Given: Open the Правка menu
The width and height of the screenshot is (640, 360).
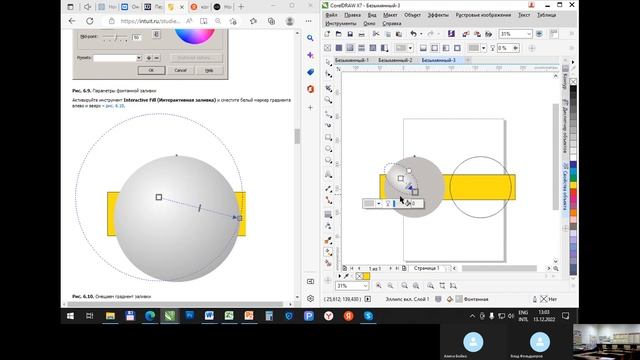Looking at the screenshot, I should [352, 15].
